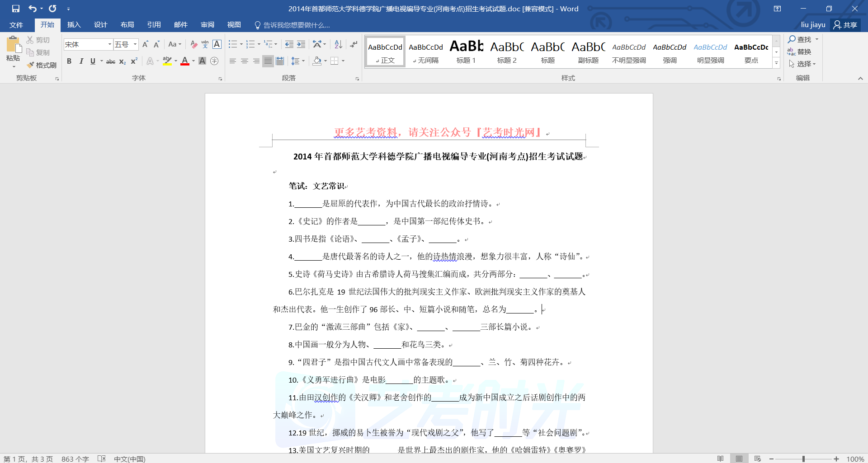Click the Clear Formatting eraser icon
Viewport: 868px width, 463px height.
[193, 44]
